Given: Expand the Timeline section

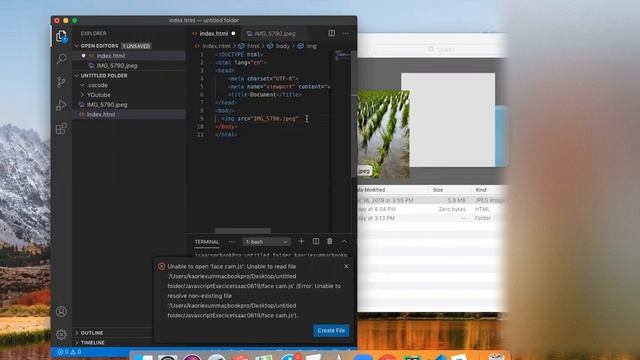Looking at the screenshot, I should point(92,342).
